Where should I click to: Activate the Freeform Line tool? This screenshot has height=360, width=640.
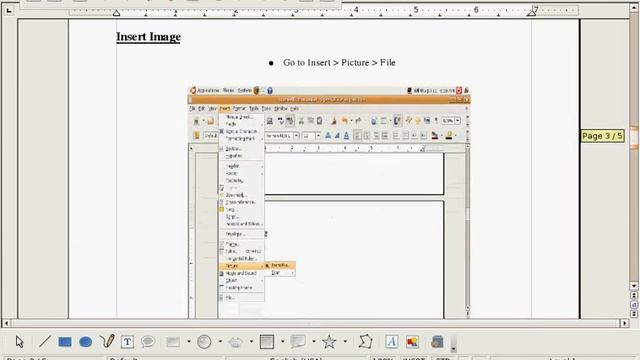tap(107, 342)
